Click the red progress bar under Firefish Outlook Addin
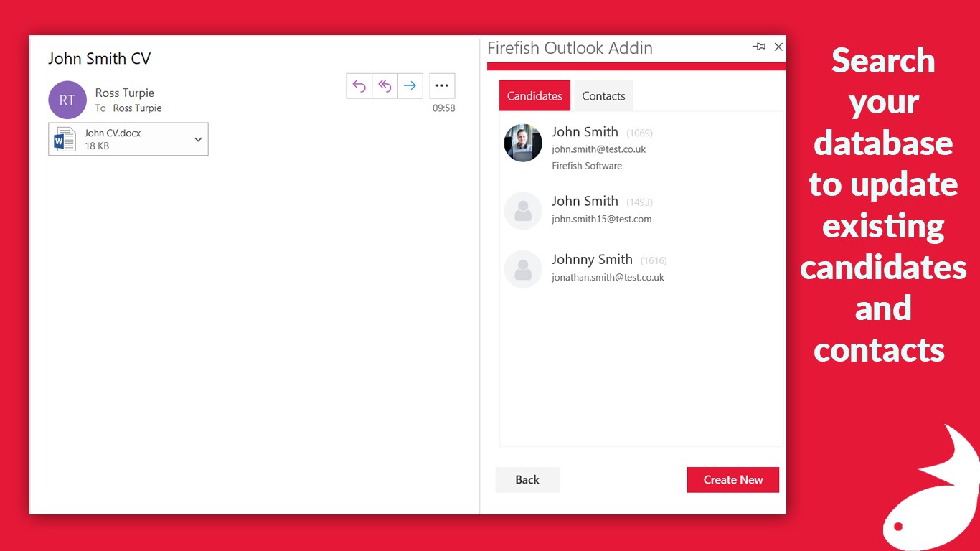980x551 pixels. tap(636, 65)
